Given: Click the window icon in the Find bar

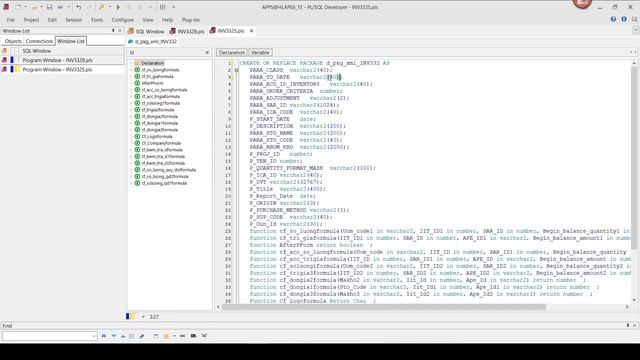Looking at the screenshot, I should pyautogui.click(x=156, y=336).
